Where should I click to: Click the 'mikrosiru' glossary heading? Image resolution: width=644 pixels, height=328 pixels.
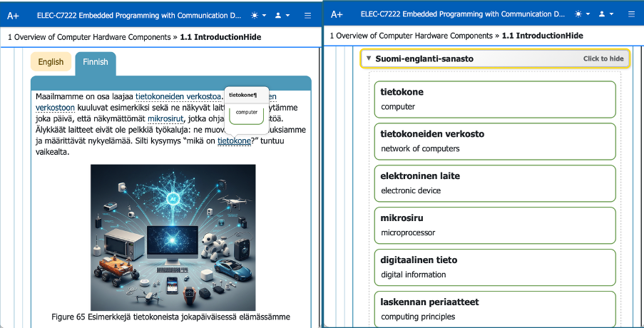click(x=402, y=218)
